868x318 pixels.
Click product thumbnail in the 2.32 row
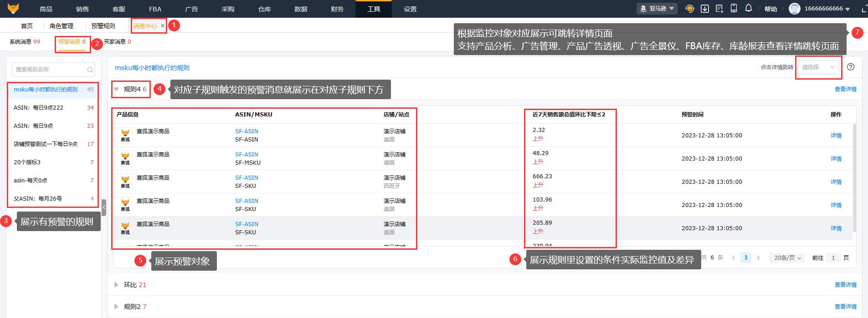[125, 135]
